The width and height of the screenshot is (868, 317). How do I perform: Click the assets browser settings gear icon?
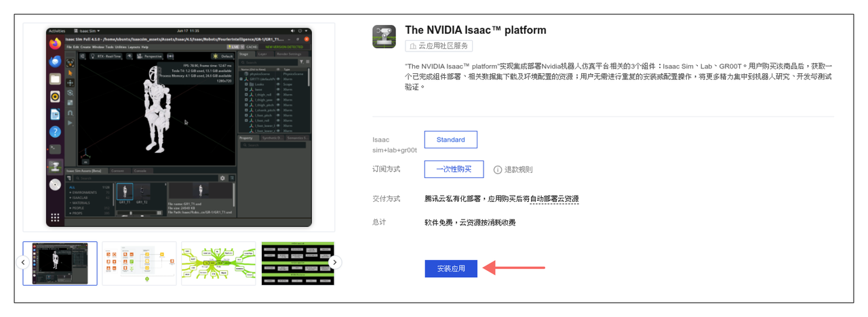tap(222, 178)
